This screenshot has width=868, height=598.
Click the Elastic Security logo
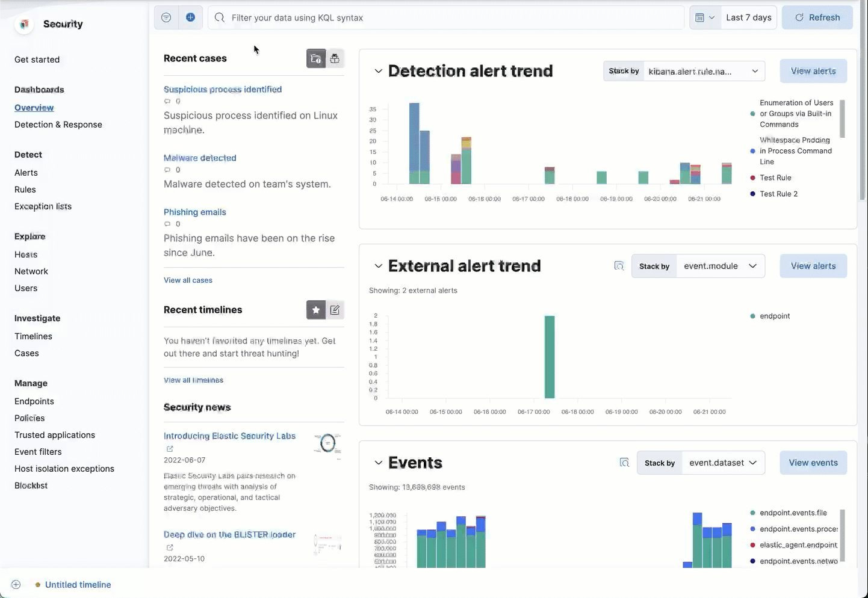click(x=24, y=24)
